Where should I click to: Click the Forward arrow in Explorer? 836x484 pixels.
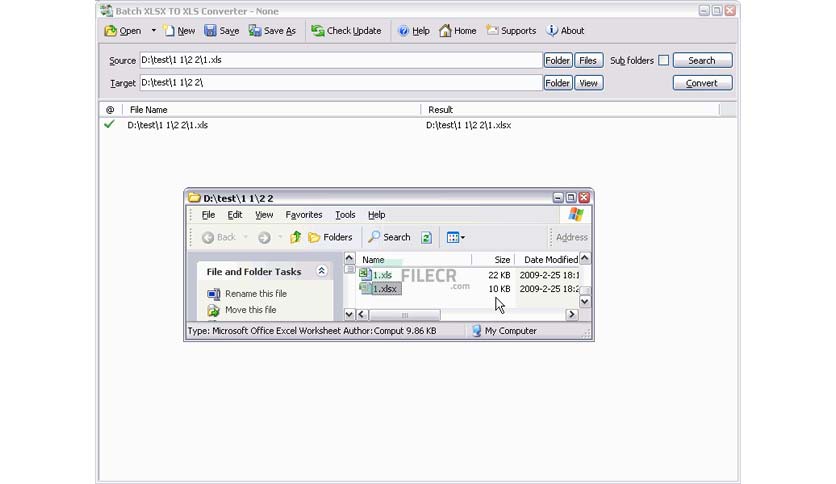coord(264,237)
